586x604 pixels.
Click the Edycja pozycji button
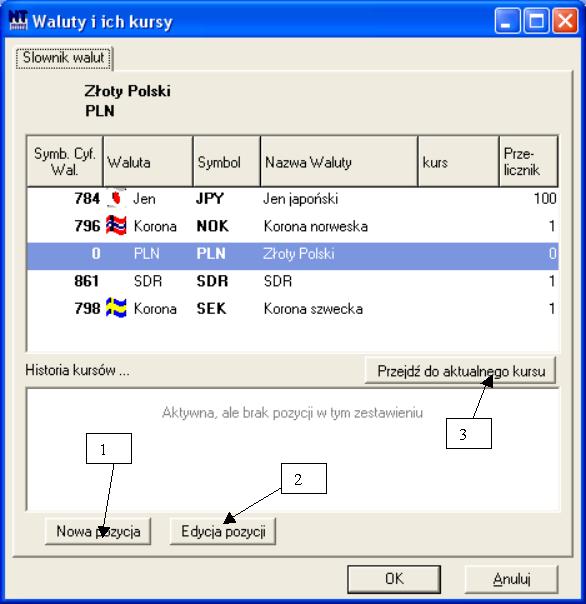(x=223, y=532)
